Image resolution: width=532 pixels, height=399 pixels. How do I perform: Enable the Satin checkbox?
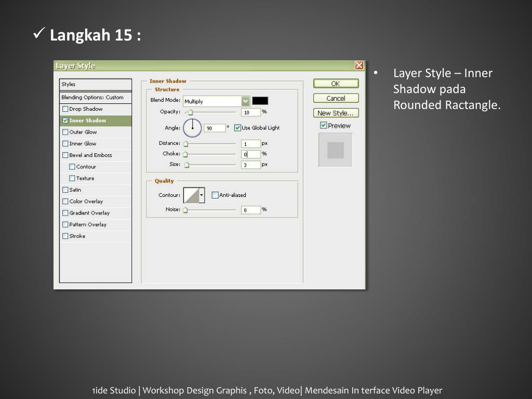(65, 190)
